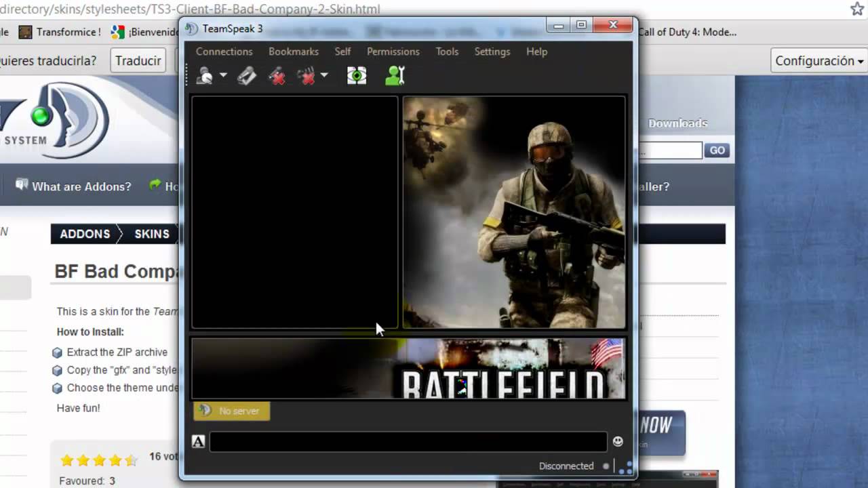Viewport: 868px width, 488px height.
Task: Click the browser address bar URL
Action: point(190,9)
